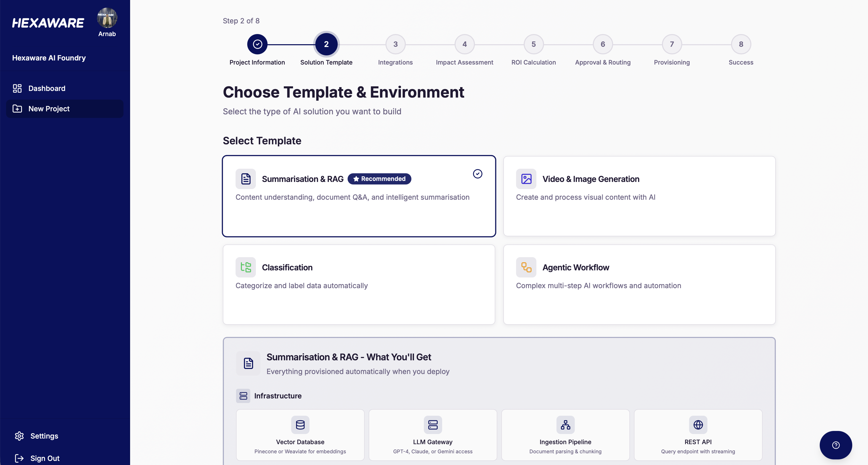
Task: Click the Recommended badge
Action: pos(379,179)
